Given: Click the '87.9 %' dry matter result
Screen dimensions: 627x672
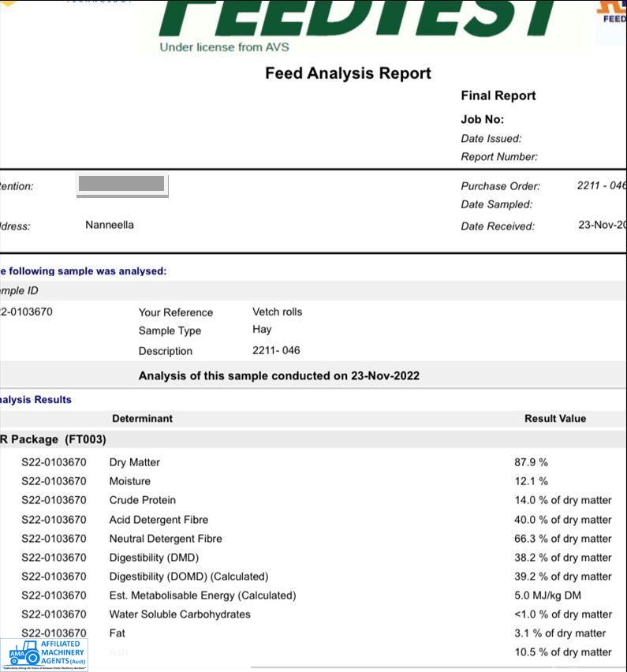Looking at the screenshot, I should click(x=531, y=462).
